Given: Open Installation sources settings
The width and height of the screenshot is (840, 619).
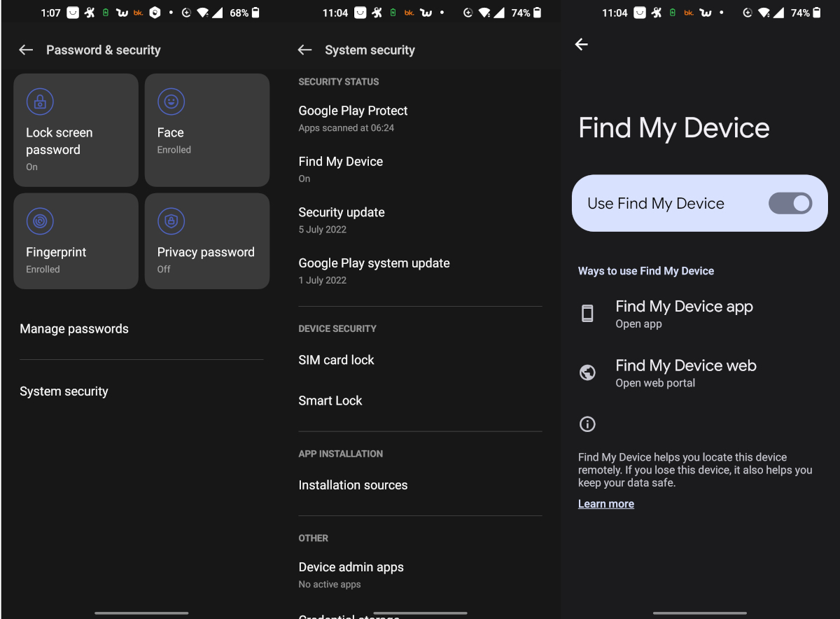Looking at the screenshot, I should [353, 485].
